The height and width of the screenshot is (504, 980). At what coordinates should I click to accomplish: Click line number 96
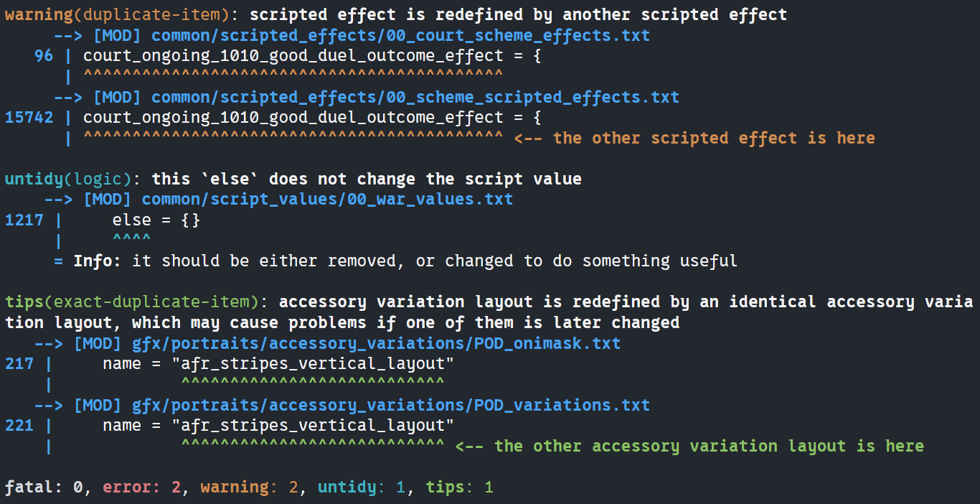click(43, 56)
